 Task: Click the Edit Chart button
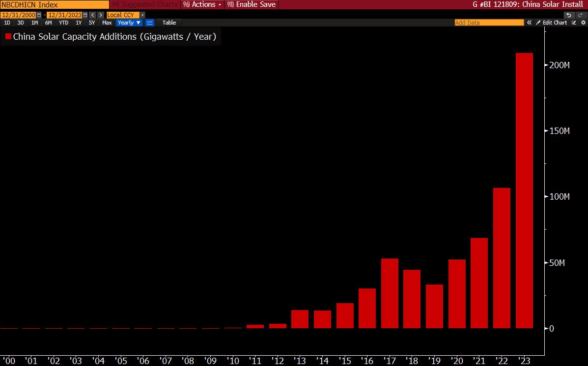tap(552, 23)
